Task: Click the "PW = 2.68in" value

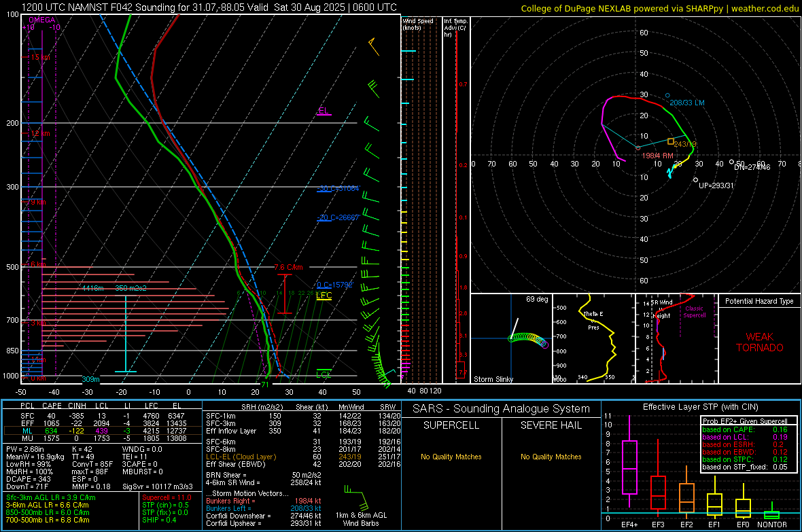Action: [25, 450]
